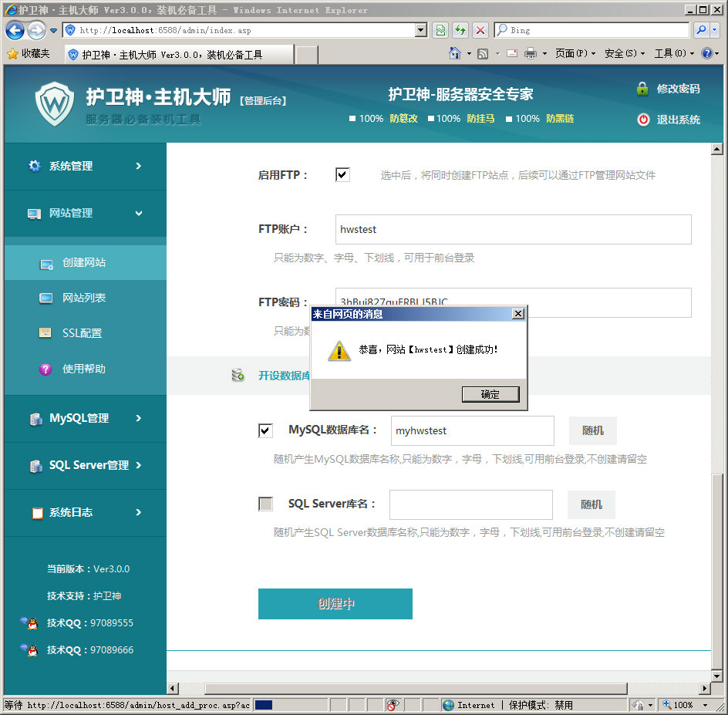Click 随机 button beside MySQL database name

tap(593, 431)
